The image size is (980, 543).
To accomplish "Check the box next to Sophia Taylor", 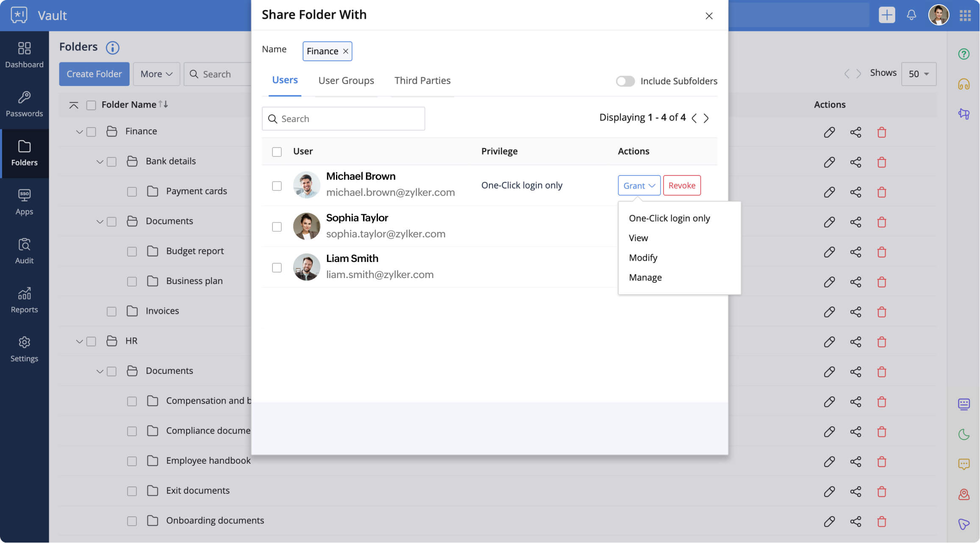I will (277, 227).
